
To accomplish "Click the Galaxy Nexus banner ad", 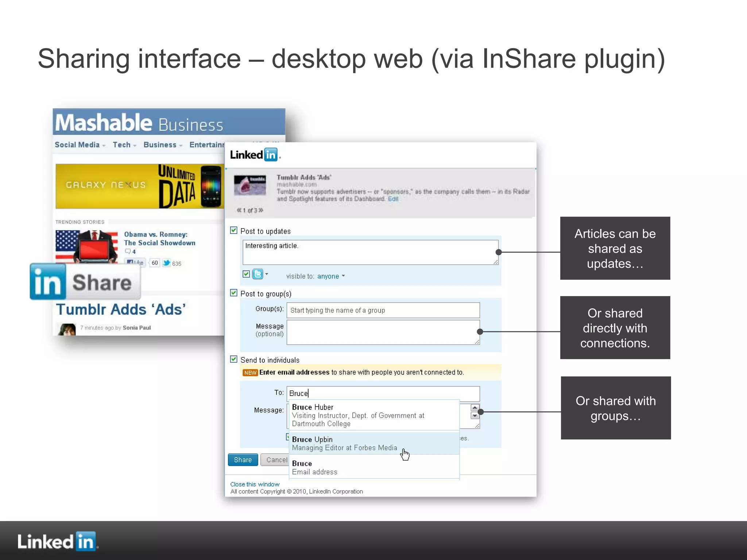I will coord(140,186).
